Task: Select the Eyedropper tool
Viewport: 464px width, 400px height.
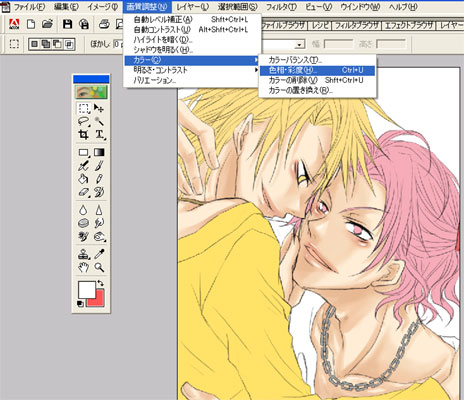Action: pyautogui.click(x=99, y=254)
